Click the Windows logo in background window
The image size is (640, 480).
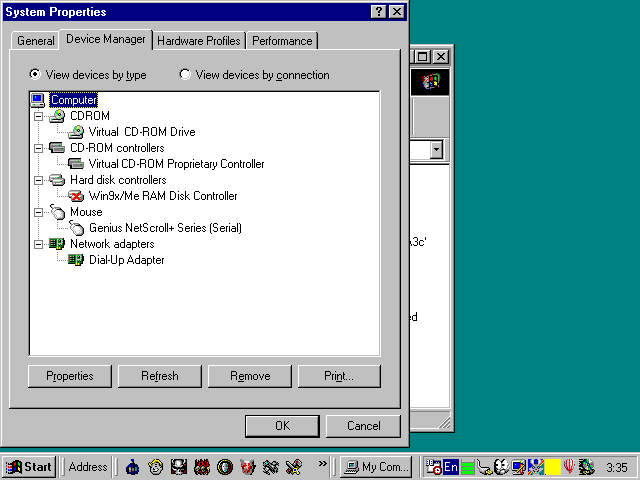click(x=431, y=82)
